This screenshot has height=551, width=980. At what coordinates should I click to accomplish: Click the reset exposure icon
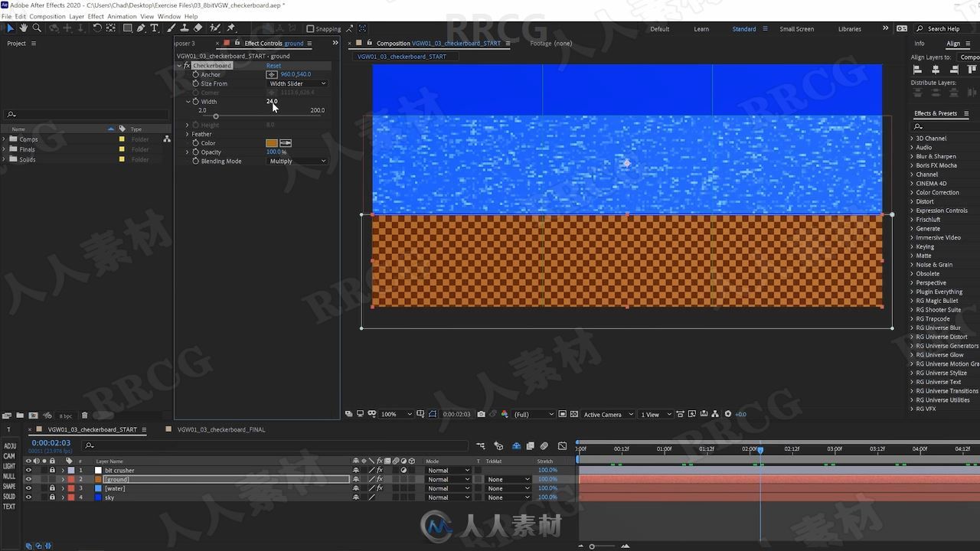728,414
